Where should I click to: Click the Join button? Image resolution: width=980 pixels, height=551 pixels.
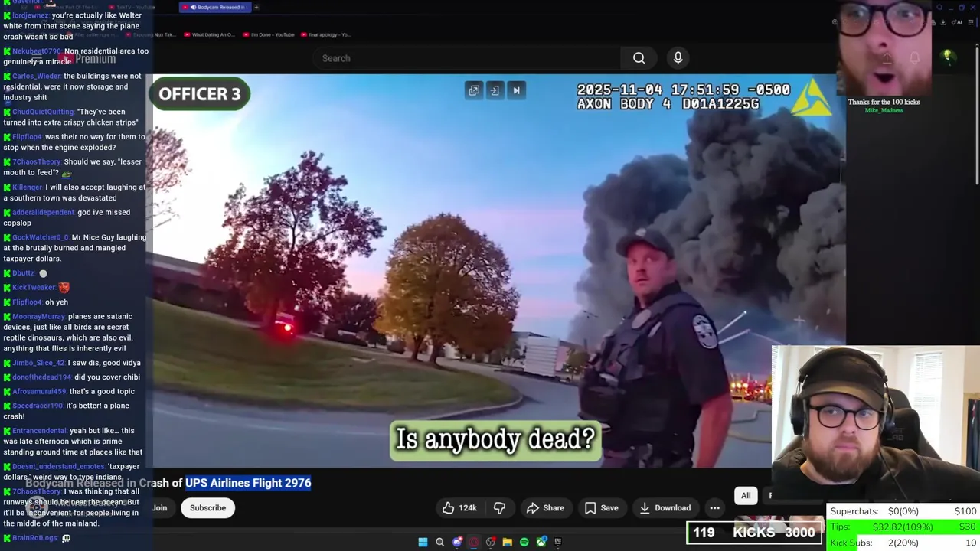[x=159, y=508]
